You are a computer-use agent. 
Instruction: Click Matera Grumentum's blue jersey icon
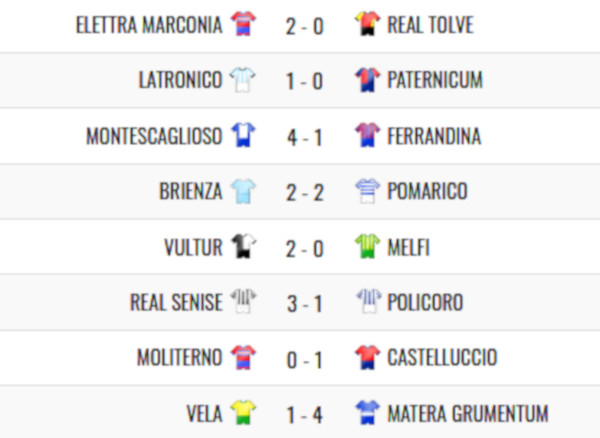click(367, 413)
